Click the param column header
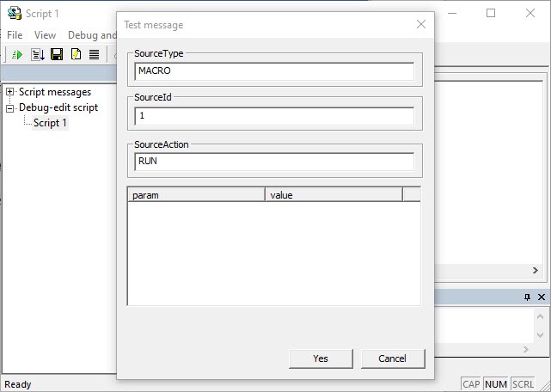The width and height of the screenshot is (551, 392). [x=197, y=195]
